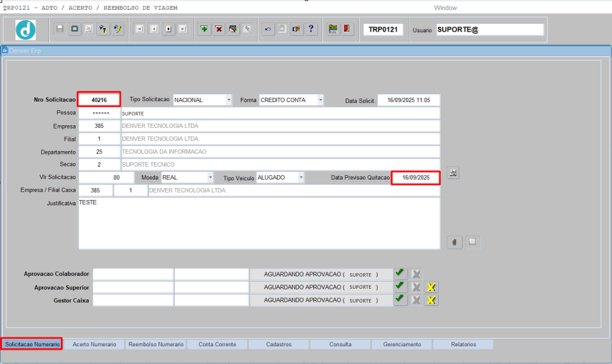
Task: Click the blue undo arrow icon
Action: coord(267,29)
